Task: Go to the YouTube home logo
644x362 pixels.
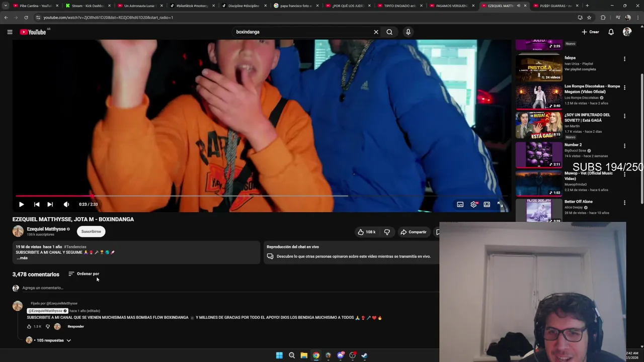Action: (33, 32)
